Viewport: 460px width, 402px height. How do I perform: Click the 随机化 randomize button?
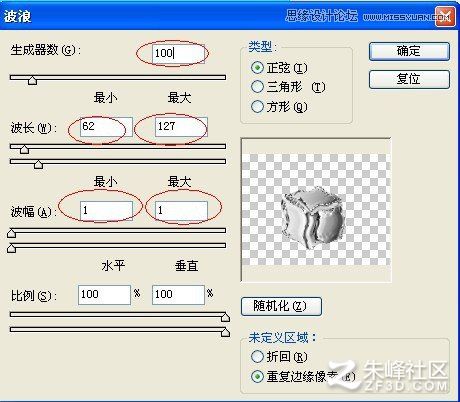pyautogui.click(x=281, y=306)
